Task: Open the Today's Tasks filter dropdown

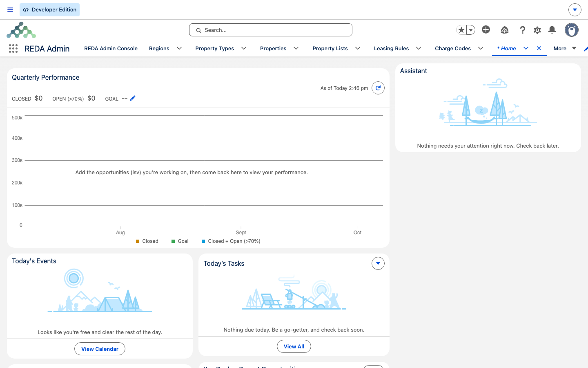Action: [378, 263]
